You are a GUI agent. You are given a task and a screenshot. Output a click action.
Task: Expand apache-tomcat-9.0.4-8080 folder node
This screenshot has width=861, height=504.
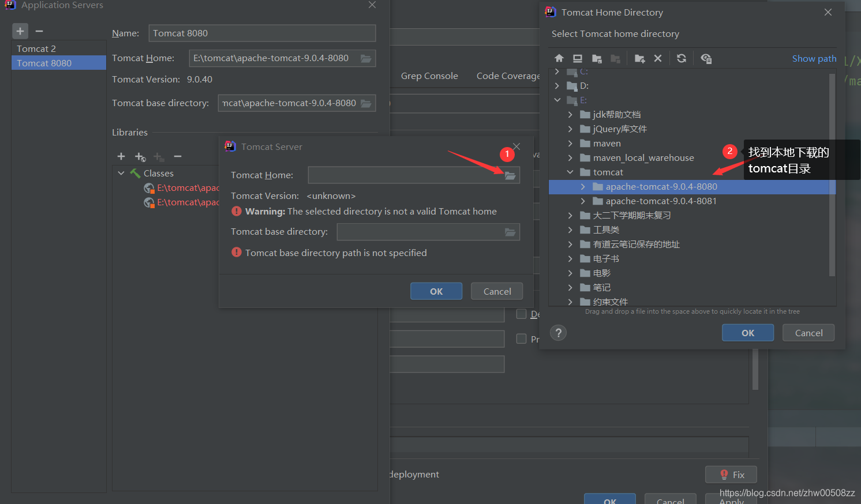(583, 187)
